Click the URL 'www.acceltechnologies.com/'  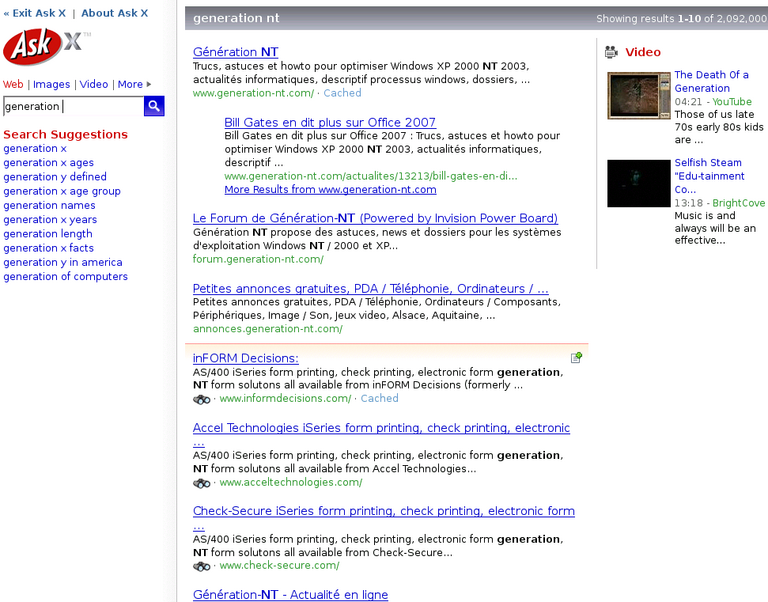pyautogui.click(x=291, y=482)
